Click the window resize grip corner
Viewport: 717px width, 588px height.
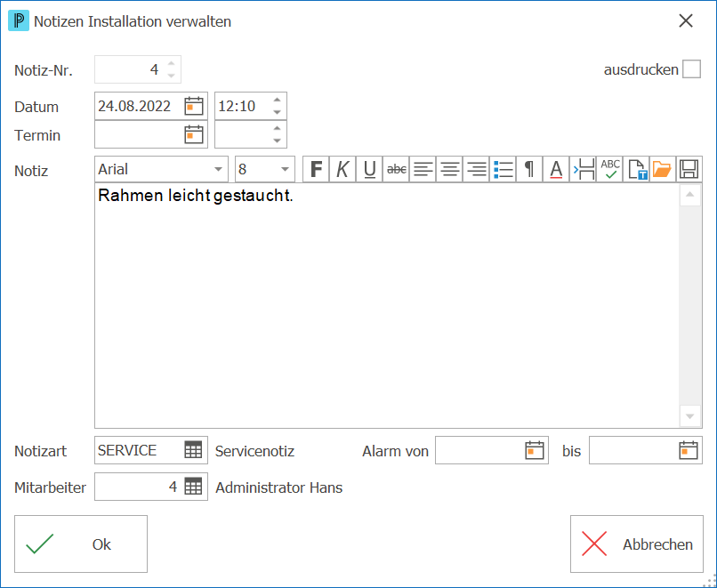pyautogui.click(x=709, y=581)
